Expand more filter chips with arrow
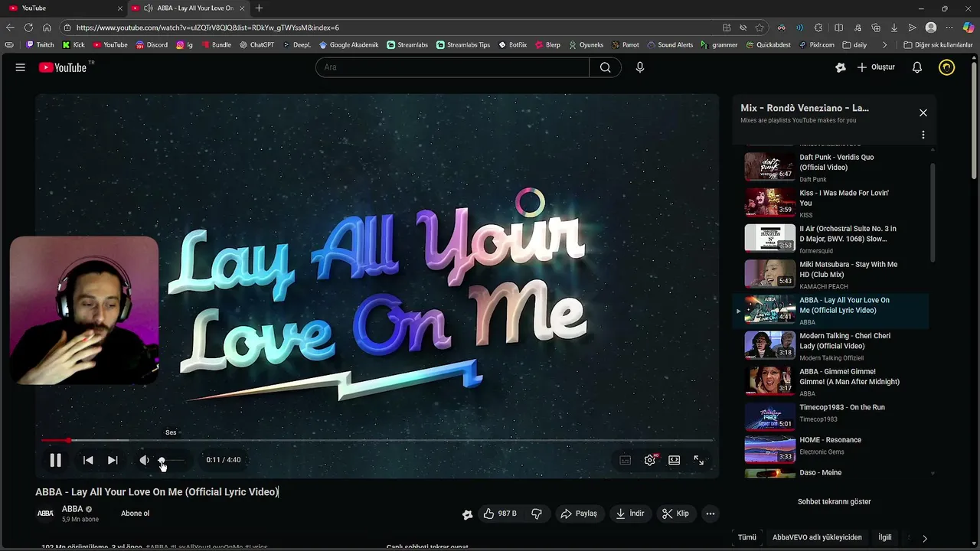980x551 pixels. 925,538
